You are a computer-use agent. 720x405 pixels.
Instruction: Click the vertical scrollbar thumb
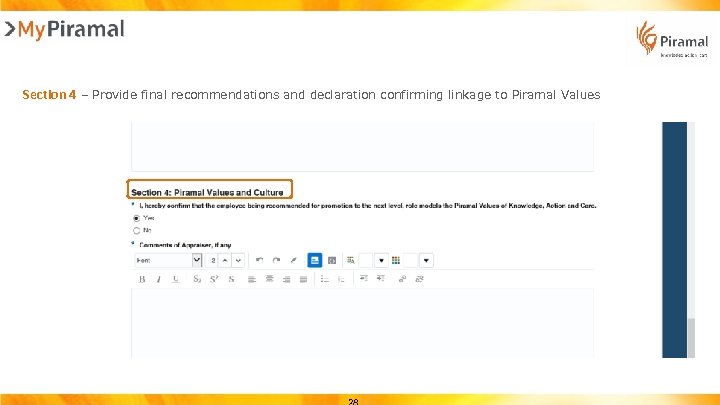tap(691, 337)
